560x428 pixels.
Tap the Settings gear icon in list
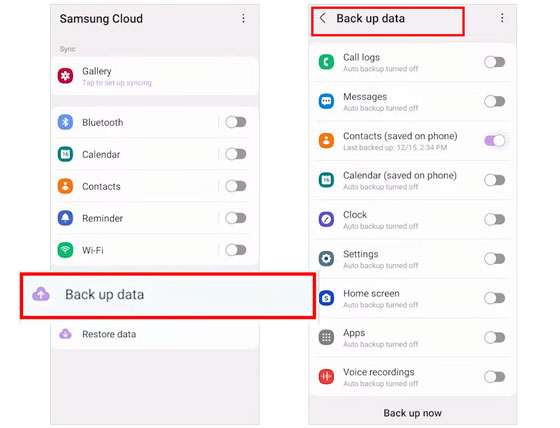(x=326, y=258)
